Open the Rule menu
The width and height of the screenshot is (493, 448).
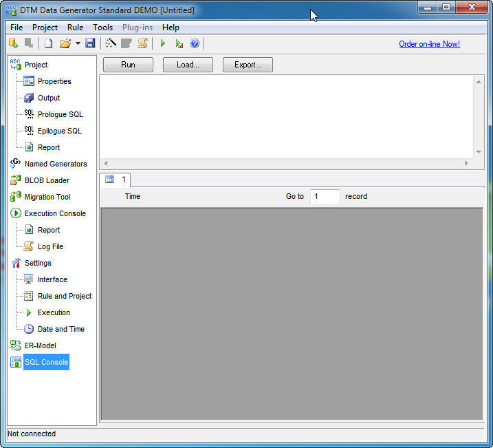75,28
